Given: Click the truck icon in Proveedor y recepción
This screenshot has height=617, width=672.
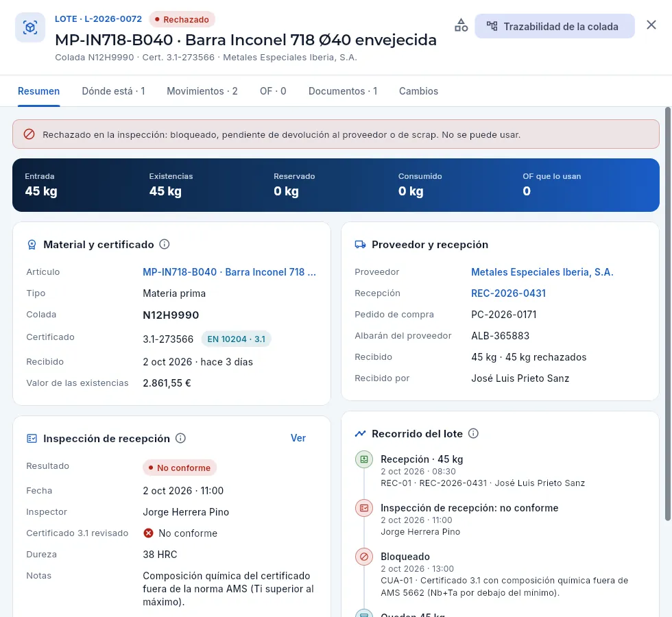Looking at the screenshot, I should point(360,245).
